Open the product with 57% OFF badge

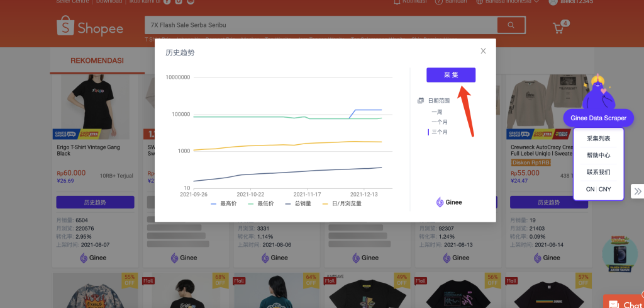[548, 290]
